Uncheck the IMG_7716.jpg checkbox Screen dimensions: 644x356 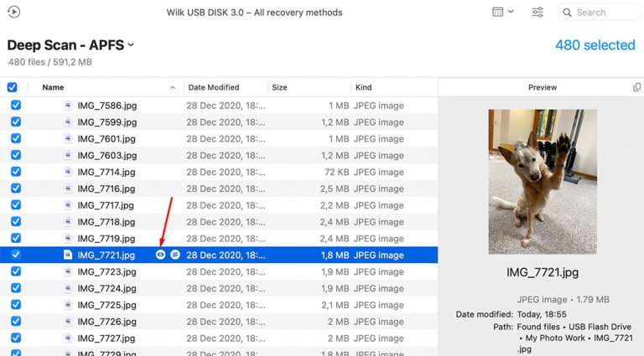[15, 188]
